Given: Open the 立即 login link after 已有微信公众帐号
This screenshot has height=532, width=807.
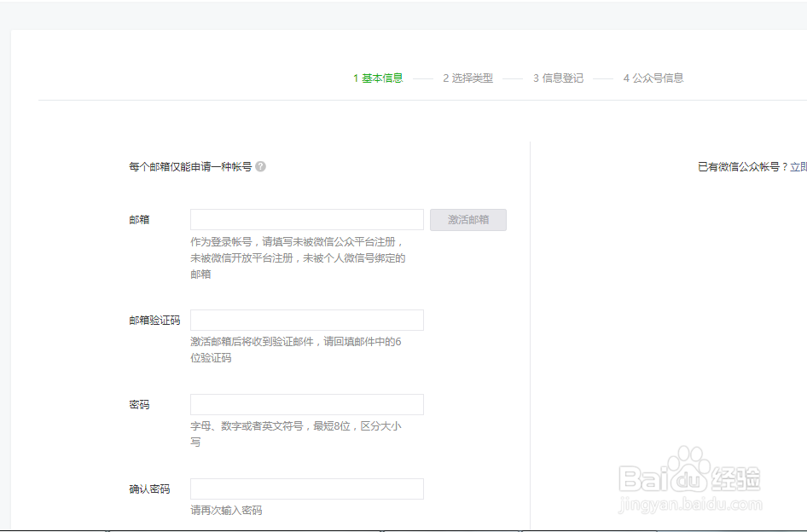Looking at the screenshot, I should tap(798, 167).
